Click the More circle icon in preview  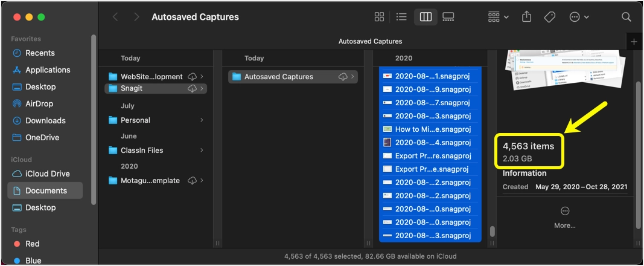point(565,211)
